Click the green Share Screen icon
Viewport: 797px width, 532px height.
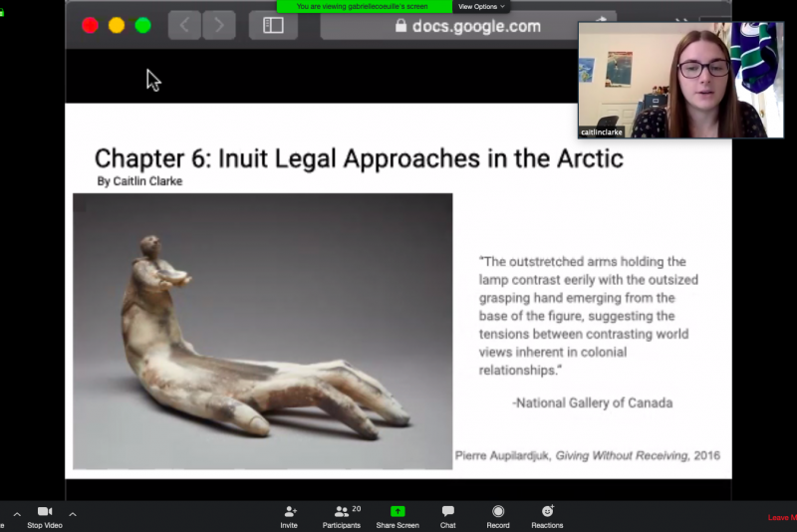click(x=398, y=511)
